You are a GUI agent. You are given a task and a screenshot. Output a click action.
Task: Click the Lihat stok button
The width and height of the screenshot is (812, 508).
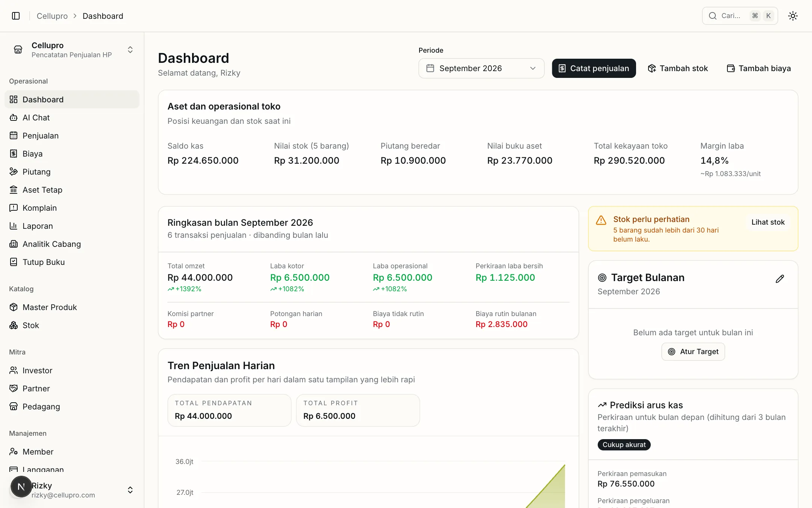[x=768, y=222]
